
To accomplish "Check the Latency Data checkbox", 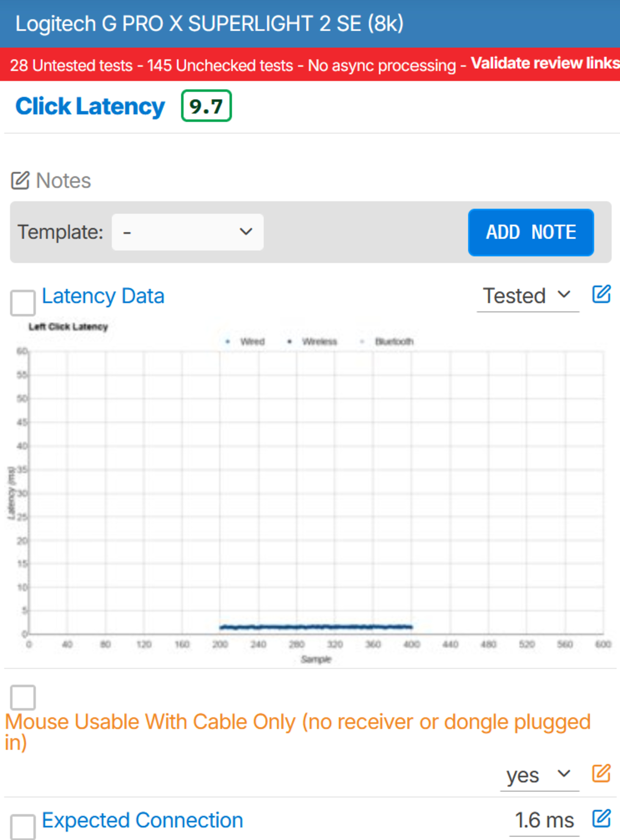I will pyautogui.click(x=23, y=303).
